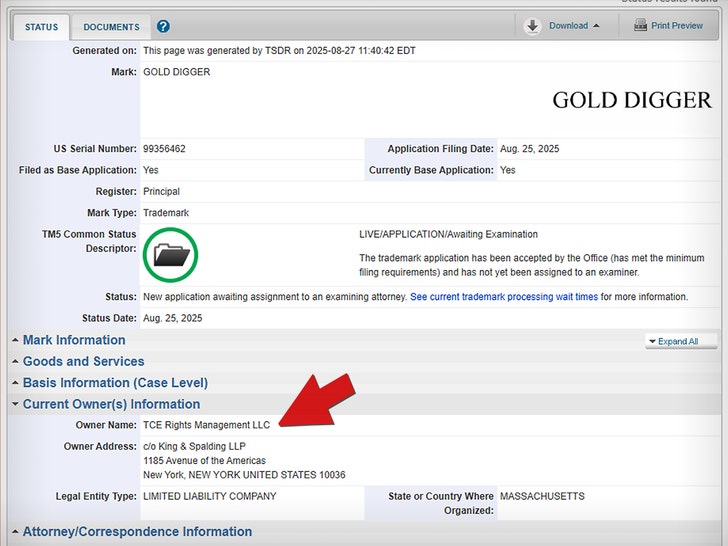Click owner name TCE Rights Management LLC
The image size is (728, 546).
pos(207,425)
